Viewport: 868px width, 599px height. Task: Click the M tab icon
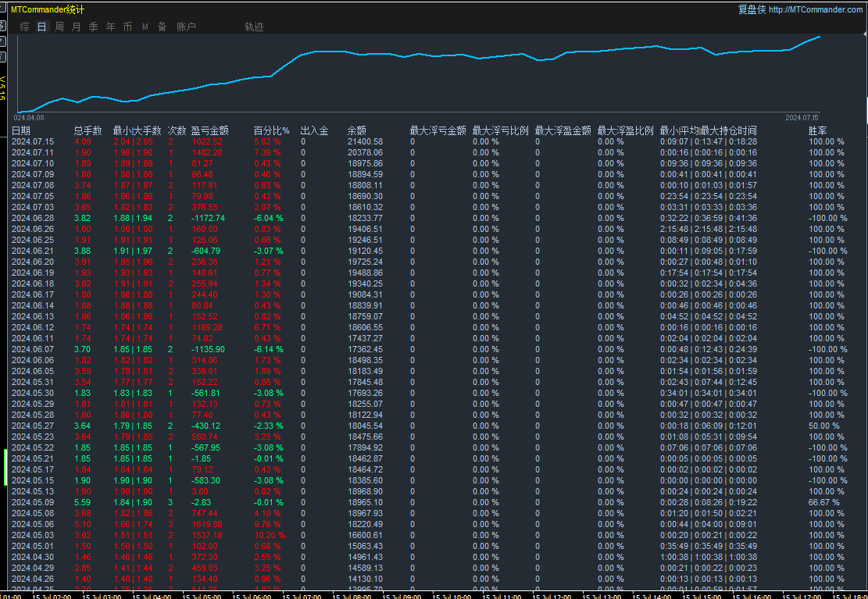pyautogui.click(x=145, y=27)
